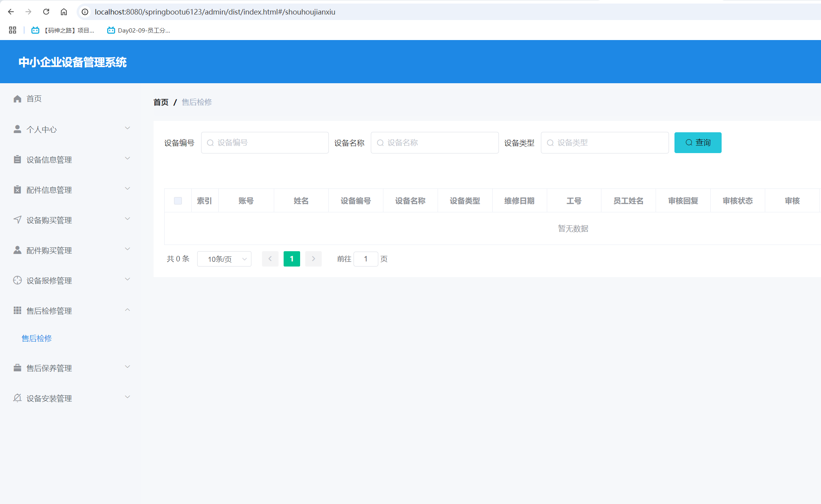Viewport: 821px width, 504px height.
Task: Click the 配件信息管理 icon in sidebar
Action: (17, 190)
